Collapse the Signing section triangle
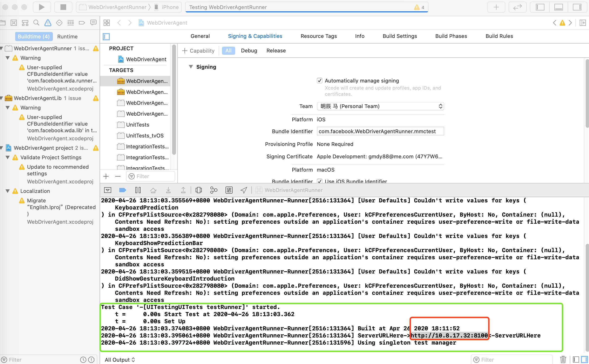 (191, 67)
